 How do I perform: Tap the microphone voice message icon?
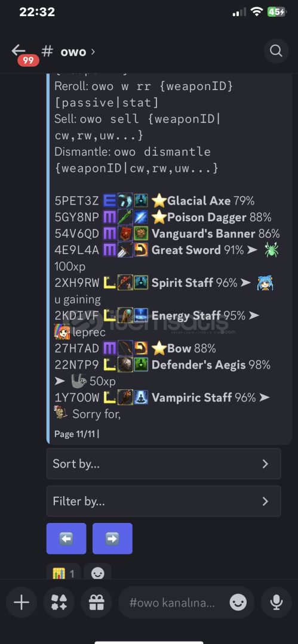[276, 602]
